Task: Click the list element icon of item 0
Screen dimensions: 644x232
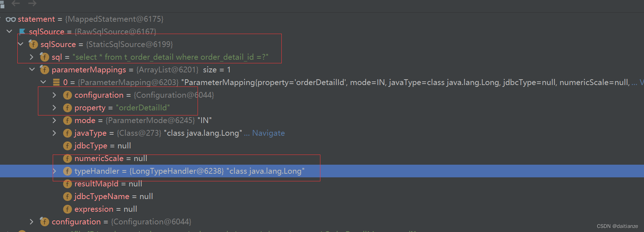Action: (x=56, y=83)
